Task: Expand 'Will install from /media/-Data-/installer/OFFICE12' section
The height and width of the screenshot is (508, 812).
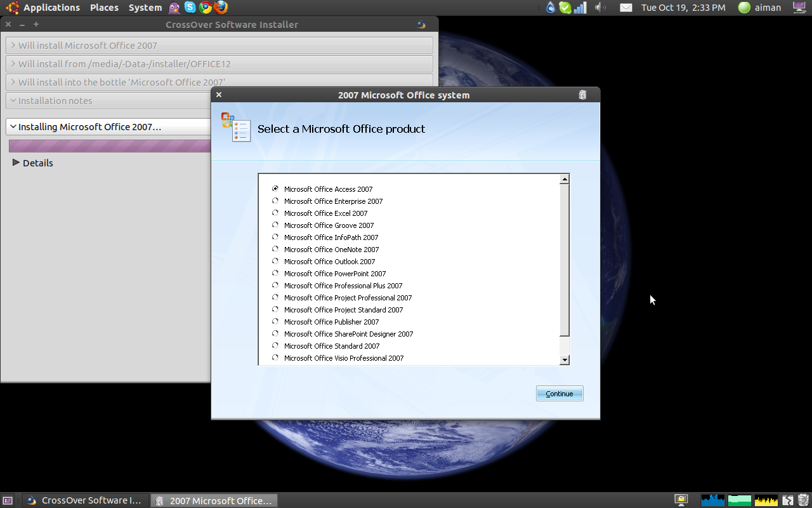Action: click(219, 64)
